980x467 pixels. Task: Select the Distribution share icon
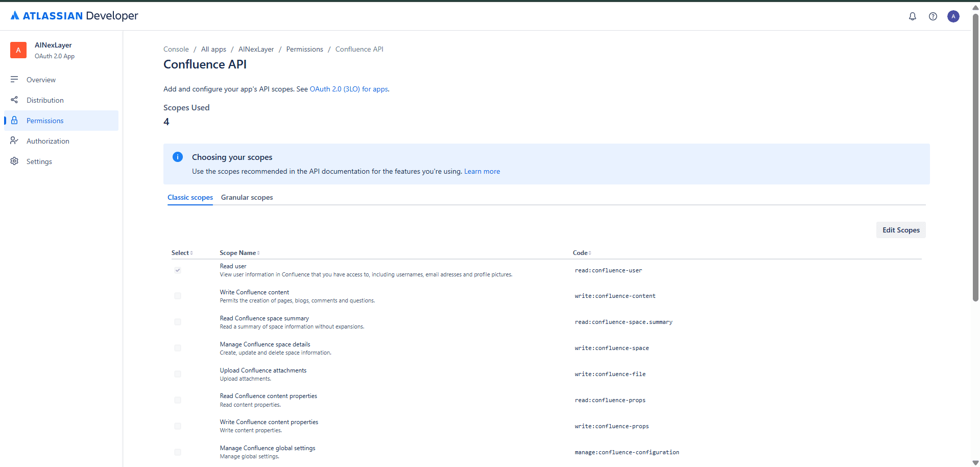pyautogui.click(x=14, y=100)
